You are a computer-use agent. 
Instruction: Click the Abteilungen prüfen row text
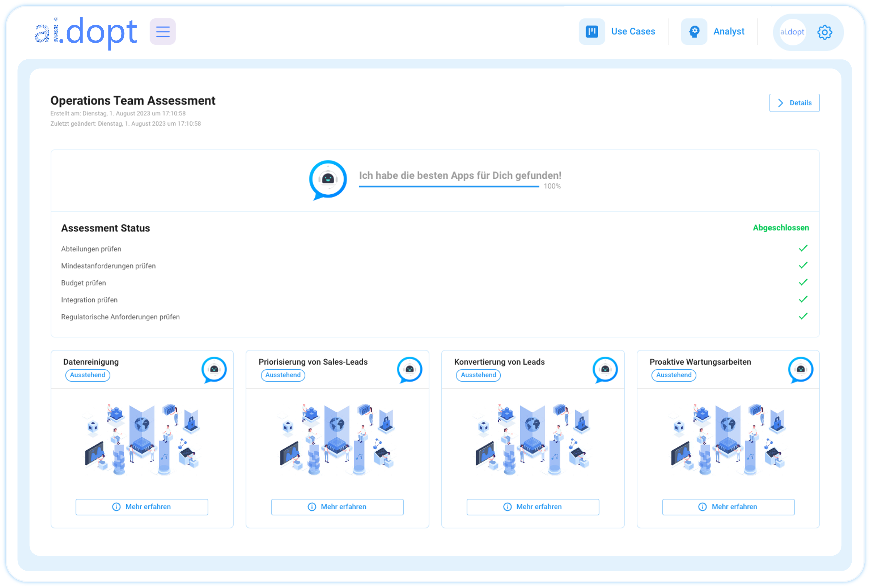click(x=91, y=249)
